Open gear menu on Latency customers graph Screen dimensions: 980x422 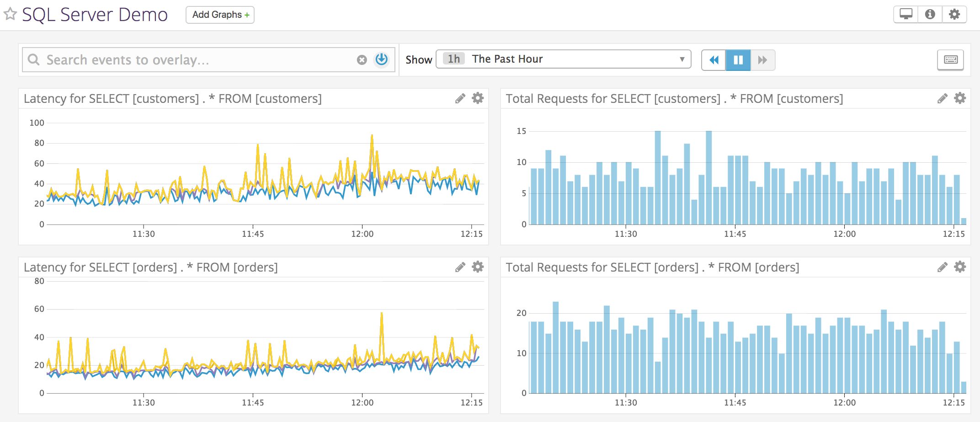tap(477, 98)
